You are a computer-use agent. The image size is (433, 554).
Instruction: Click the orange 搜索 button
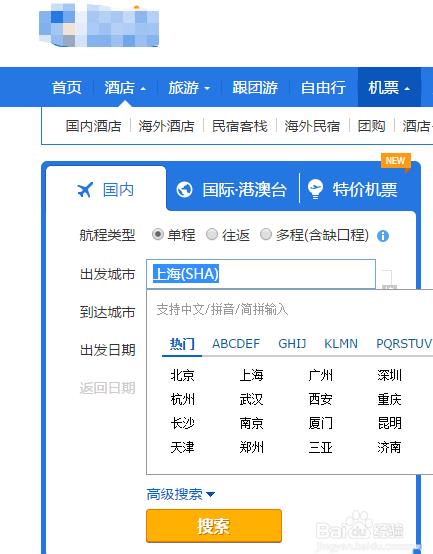pos(214,526)
